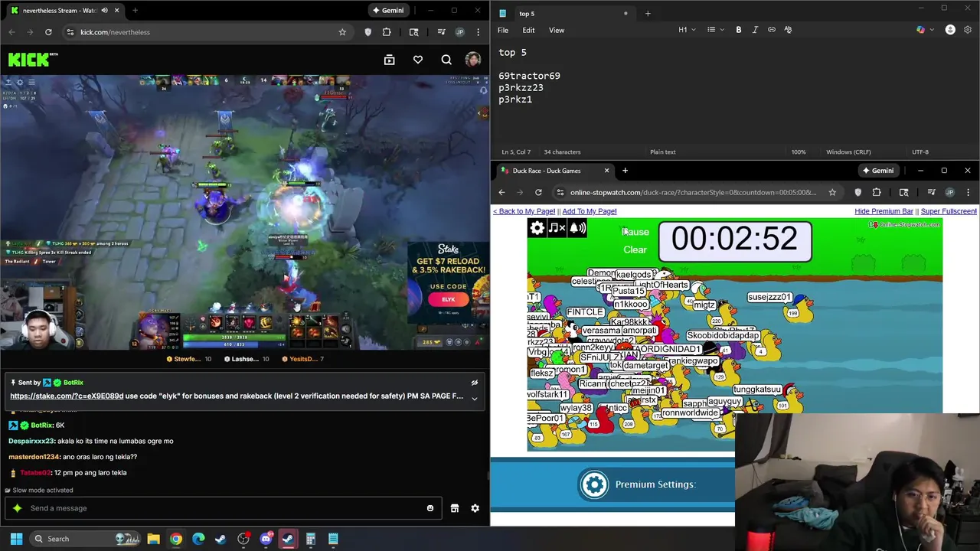Add a new tab in Notepad
The height and width of the screenshot is (551, 980).
tap(648, 13)
